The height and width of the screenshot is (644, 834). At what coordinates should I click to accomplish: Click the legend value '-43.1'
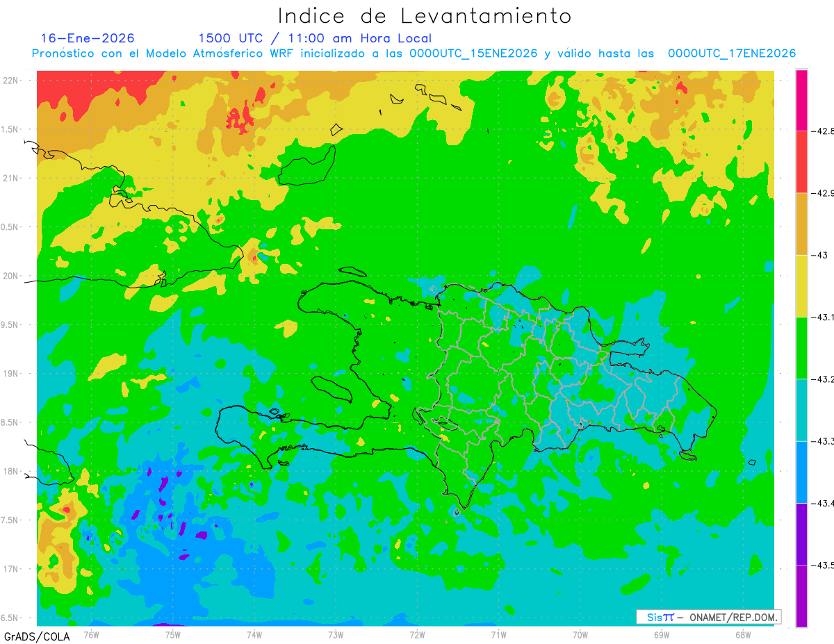[823, 317]
